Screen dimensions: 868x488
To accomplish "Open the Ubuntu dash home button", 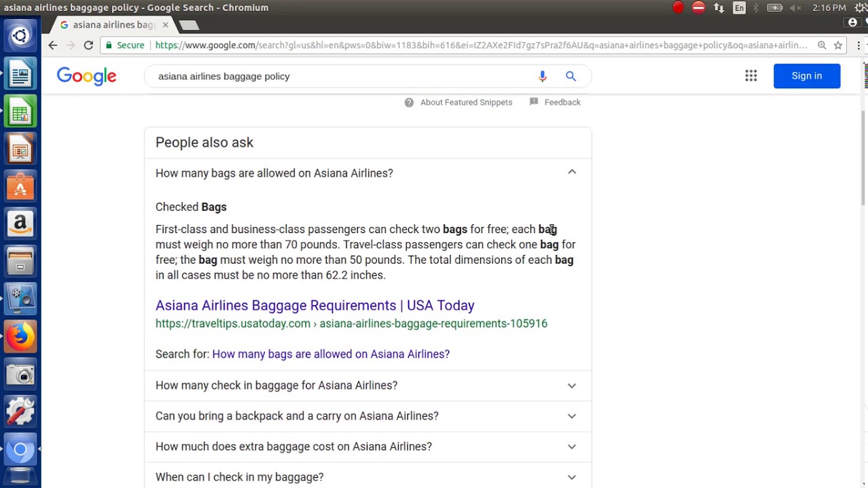I will coord(20,36).
